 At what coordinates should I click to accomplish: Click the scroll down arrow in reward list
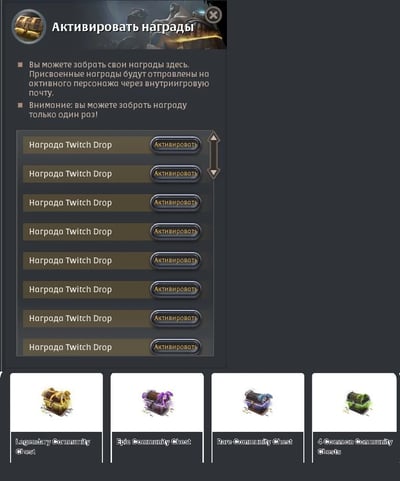[x=213, y=172]
